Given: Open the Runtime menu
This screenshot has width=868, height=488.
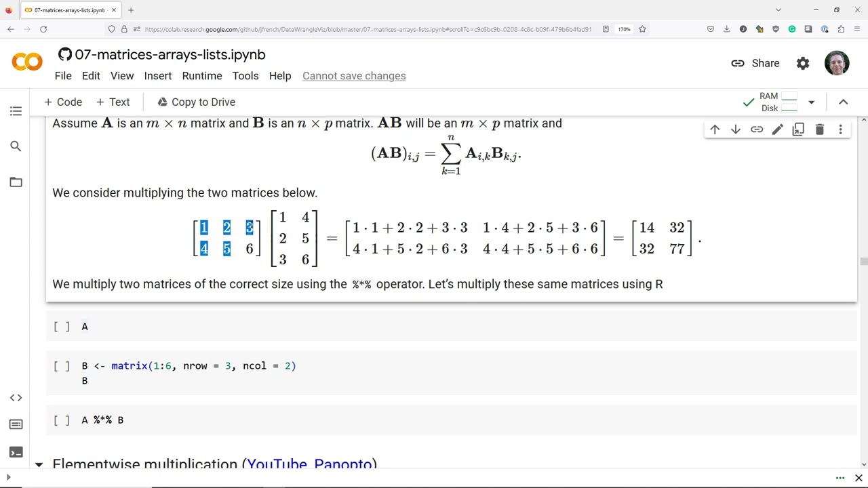Looking at the screenshot, I should click(202, 76).
